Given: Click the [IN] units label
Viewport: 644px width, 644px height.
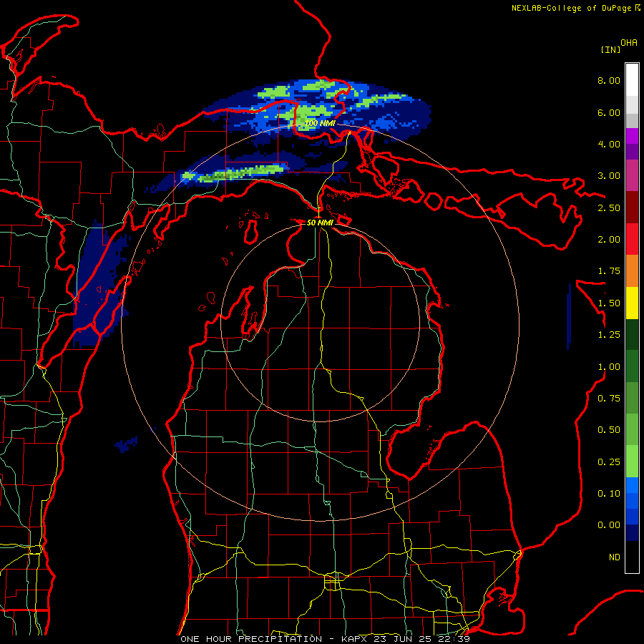Looking at the screenshot, I should tap(610, 49).
